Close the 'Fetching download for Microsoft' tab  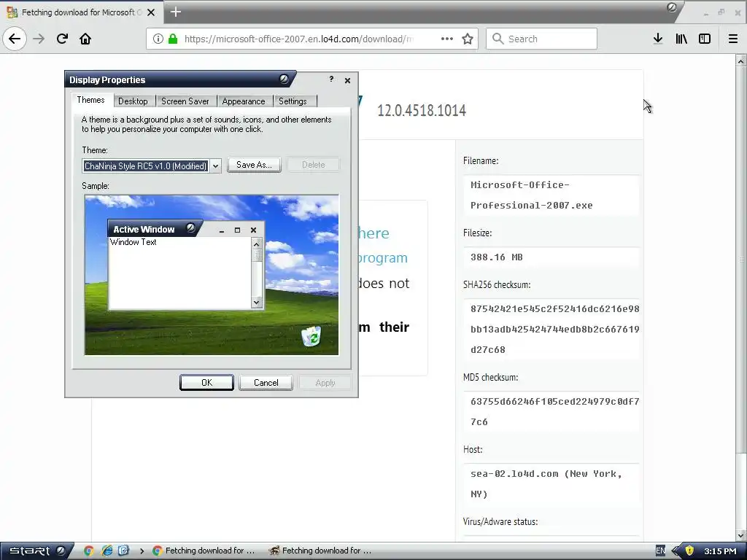(x=151, y=12)
